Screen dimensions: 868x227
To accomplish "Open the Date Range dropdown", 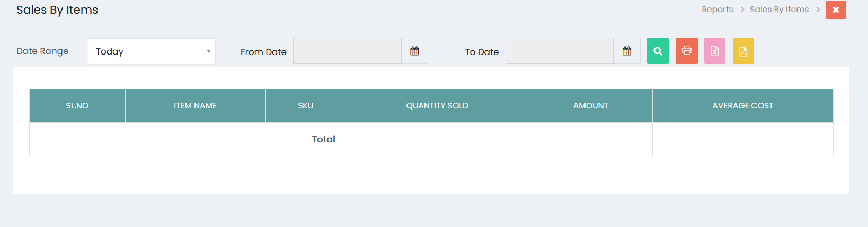I will [x=152, y=51].
